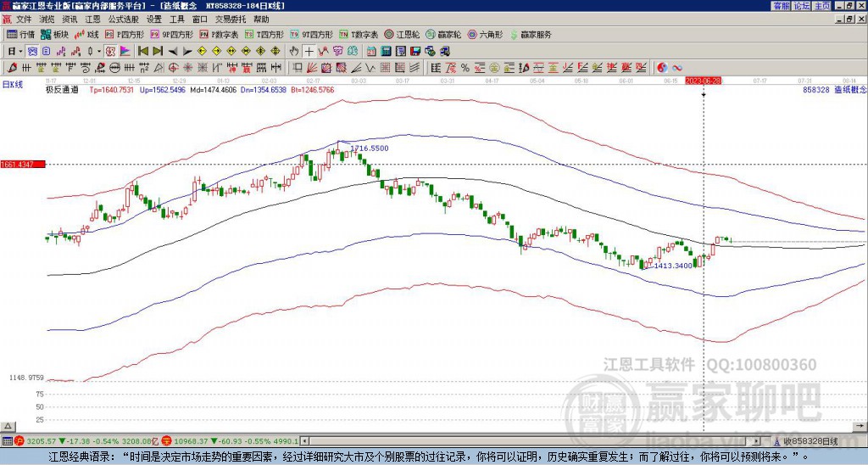Screen dimensions: 868x465
Task: Select the hand pan tool
Action: [293, 52]
